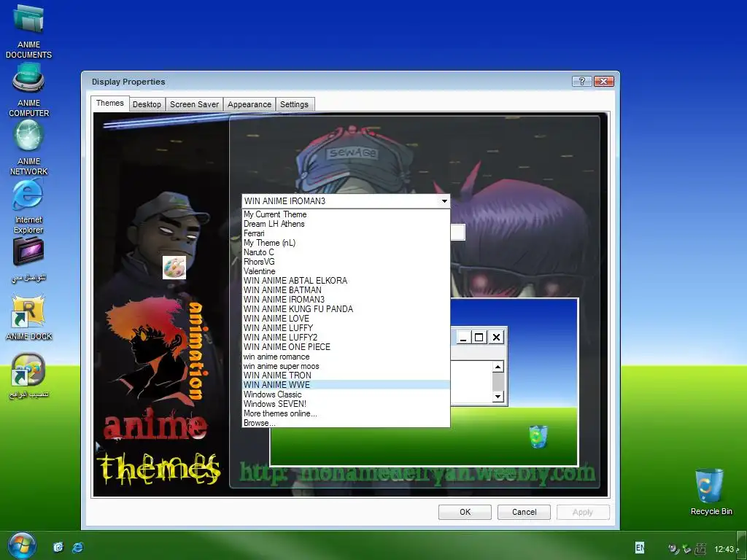This screenshot has height=560, width=747.
Task: Choose More themes online... option
Action: click(346, 413)
